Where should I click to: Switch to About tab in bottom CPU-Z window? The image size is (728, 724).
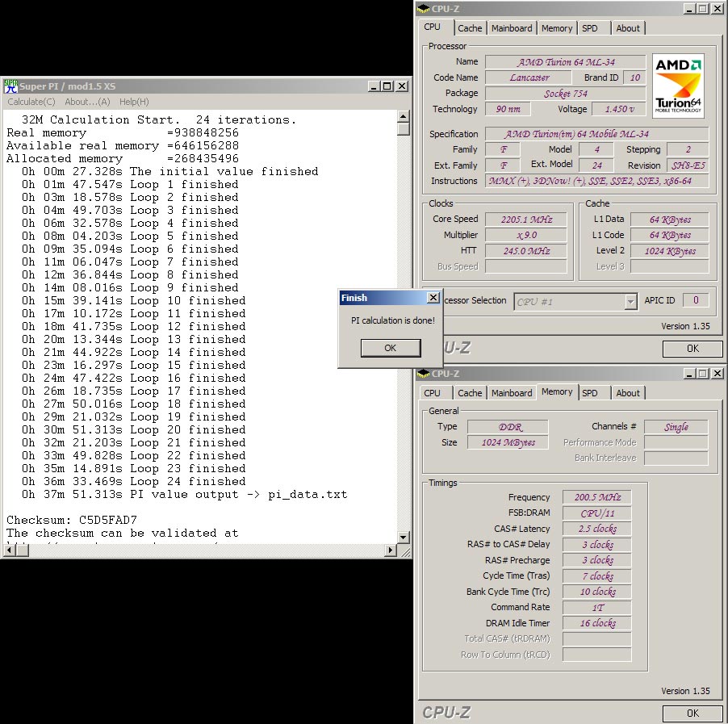(x=628, y=393)
